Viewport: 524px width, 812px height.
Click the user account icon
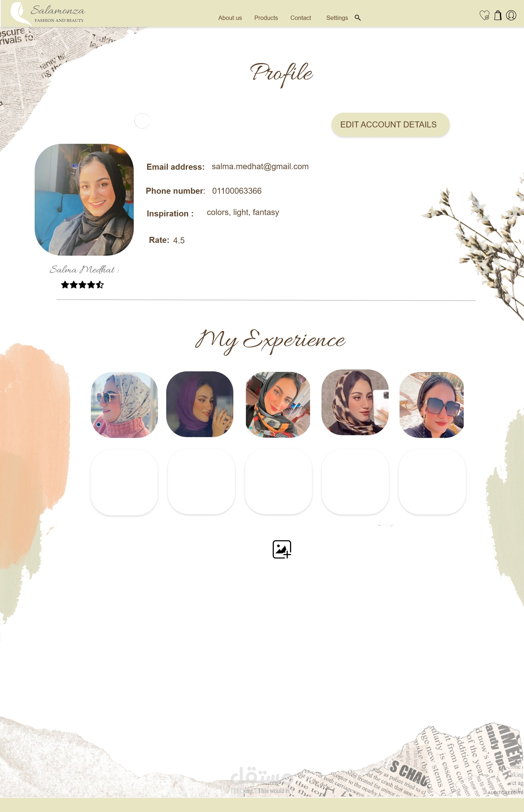click(x=511, y=15)
